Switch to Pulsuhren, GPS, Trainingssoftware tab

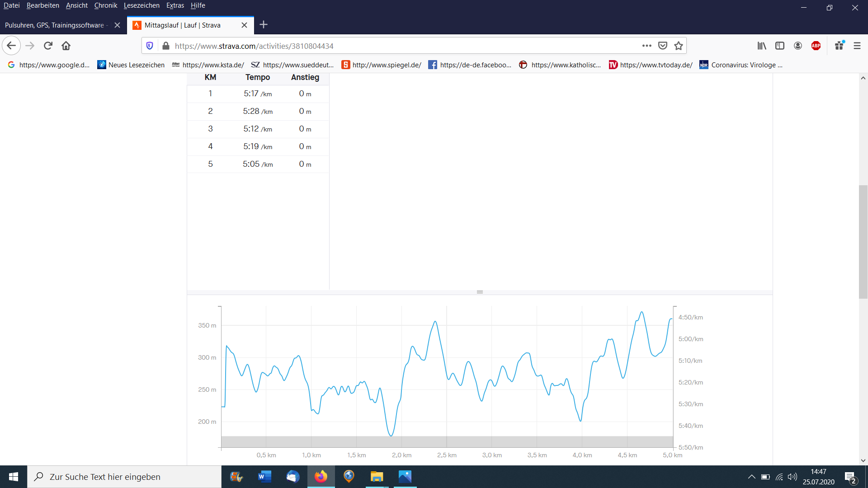coord(54,25)
